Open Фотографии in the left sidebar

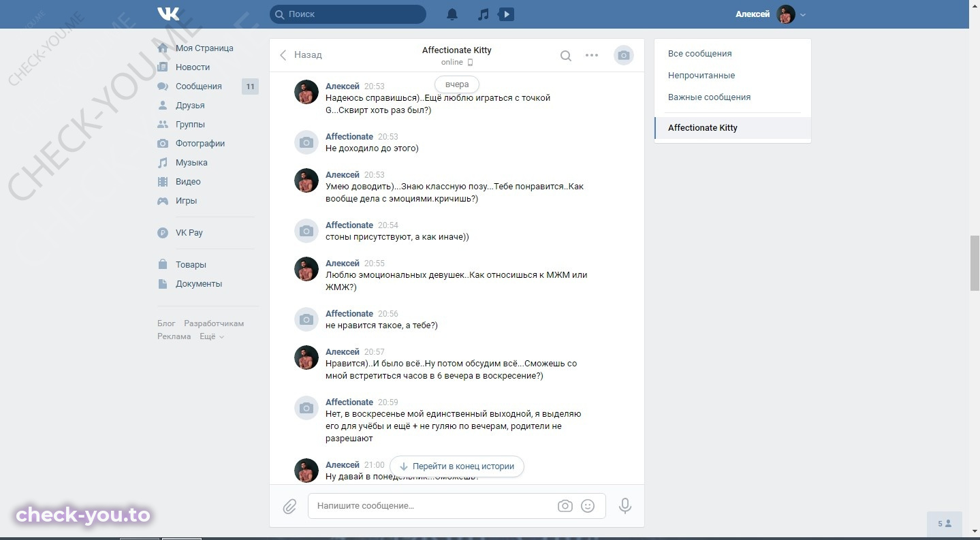(200, 144)
